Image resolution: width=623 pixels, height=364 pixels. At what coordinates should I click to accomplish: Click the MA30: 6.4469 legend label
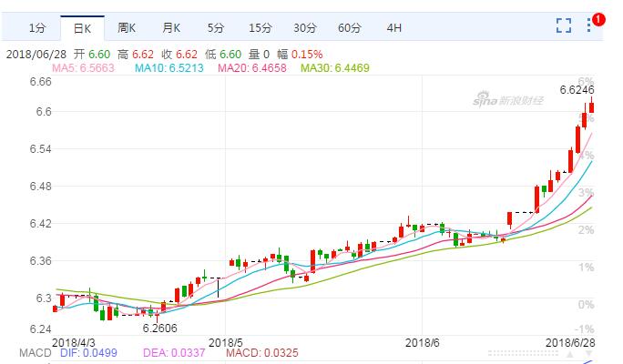[x=335, y=68]
